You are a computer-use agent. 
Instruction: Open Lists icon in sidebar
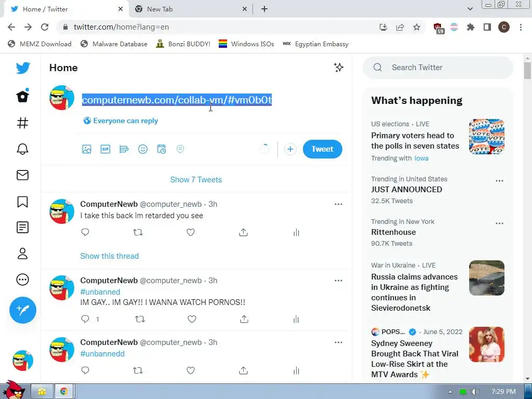(x=23, y=228)
